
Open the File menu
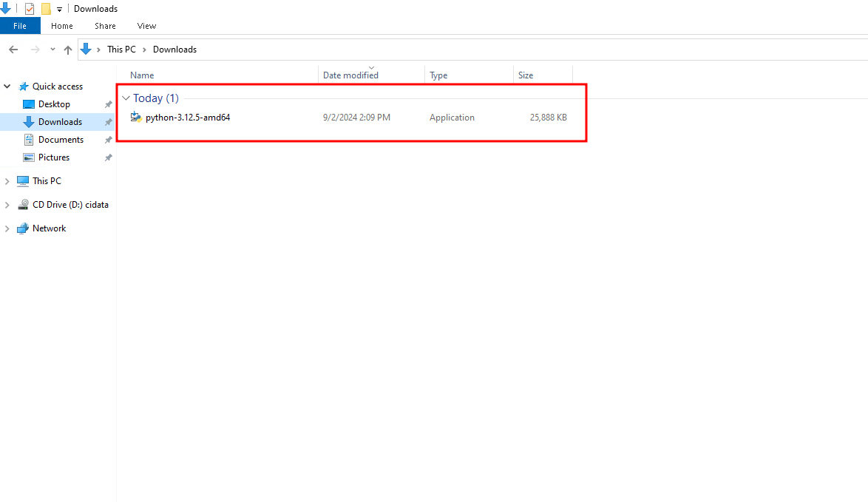tap(20, 25)
